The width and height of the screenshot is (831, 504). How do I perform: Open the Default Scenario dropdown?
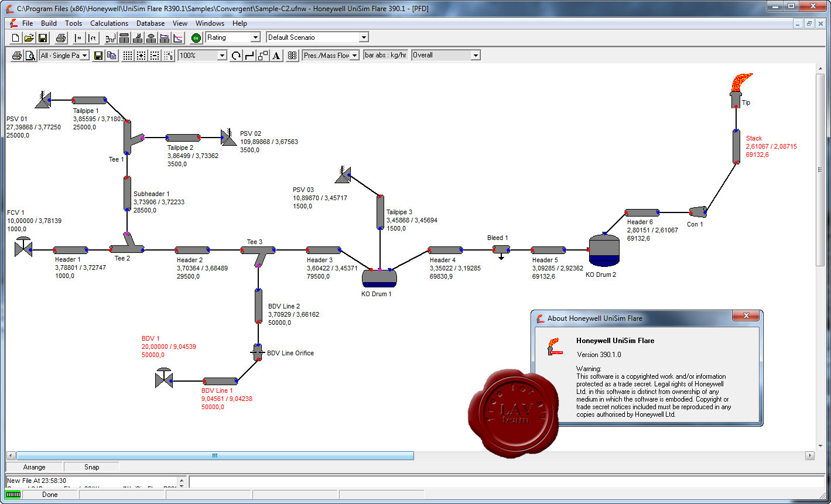pyautogui.click(x=364, y=37)
